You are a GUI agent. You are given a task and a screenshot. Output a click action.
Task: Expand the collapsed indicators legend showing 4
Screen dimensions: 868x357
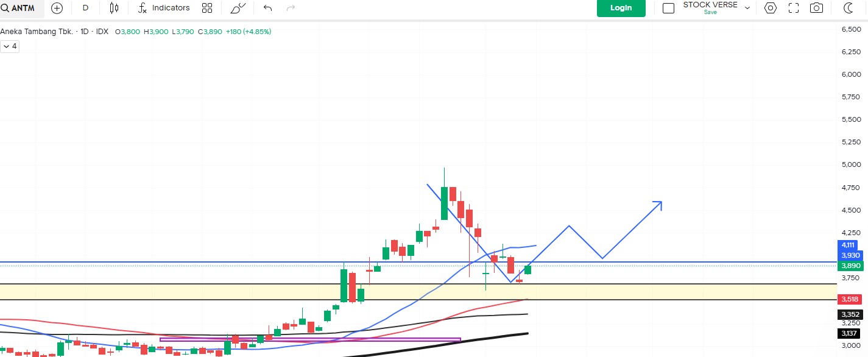pos(10,46)
